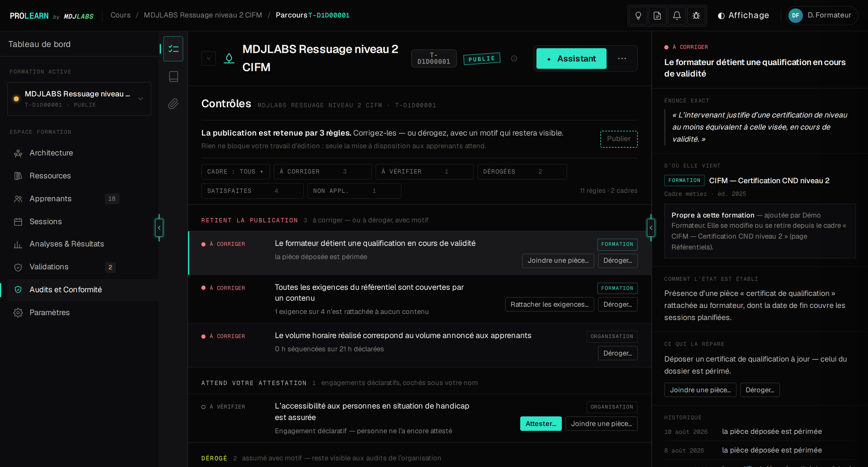Click FORMATION tag in right panel source section
The width and height of the screenshot is (868, 467).
tap(684, 180)
